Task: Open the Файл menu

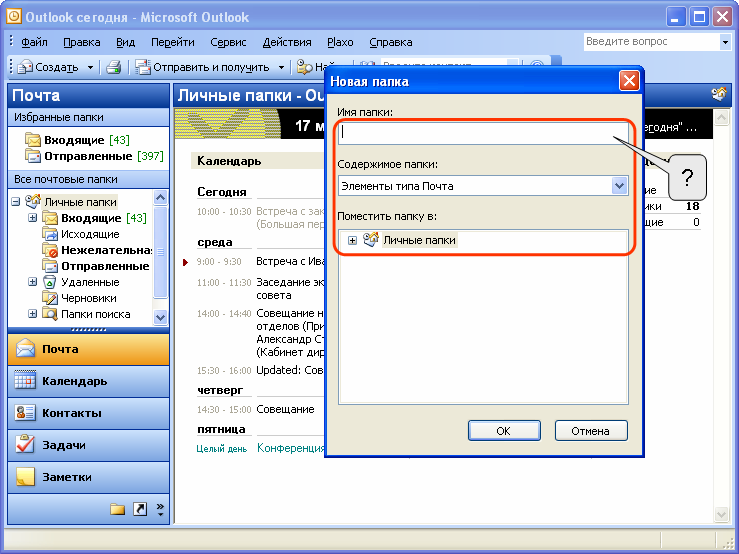Action: 34,42
